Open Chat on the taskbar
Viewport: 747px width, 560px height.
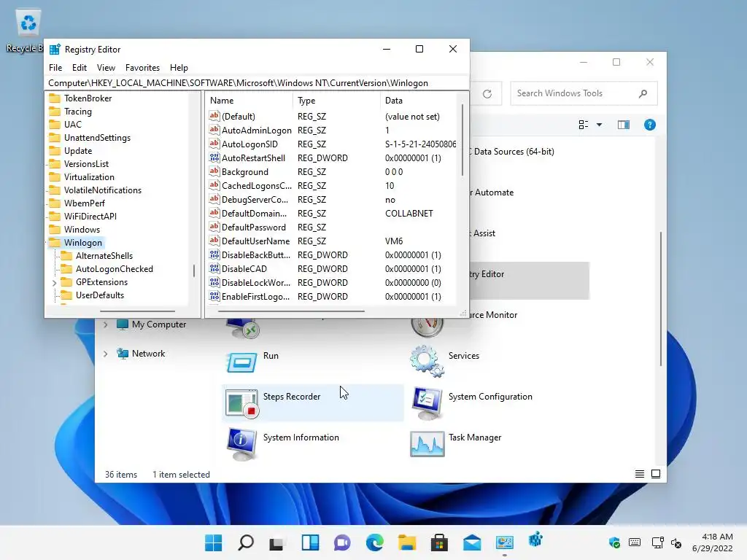(x=342, y=542)
